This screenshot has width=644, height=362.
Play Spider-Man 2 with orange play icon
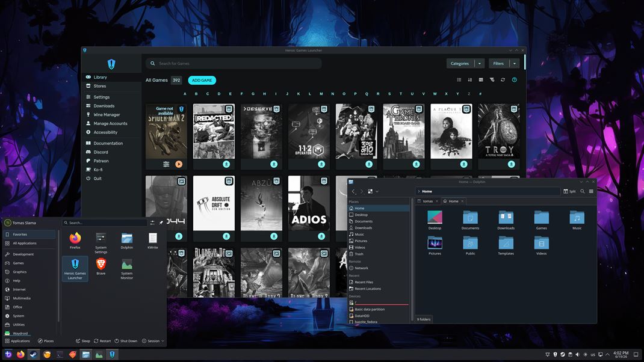point(179,164)
